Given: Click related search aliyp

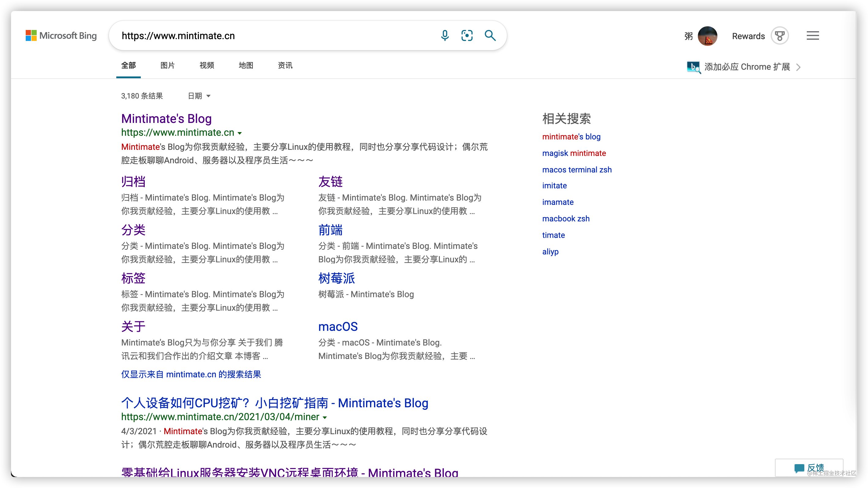Looking at the screenshot, I should pyautogui.click(x=550, y=252).
